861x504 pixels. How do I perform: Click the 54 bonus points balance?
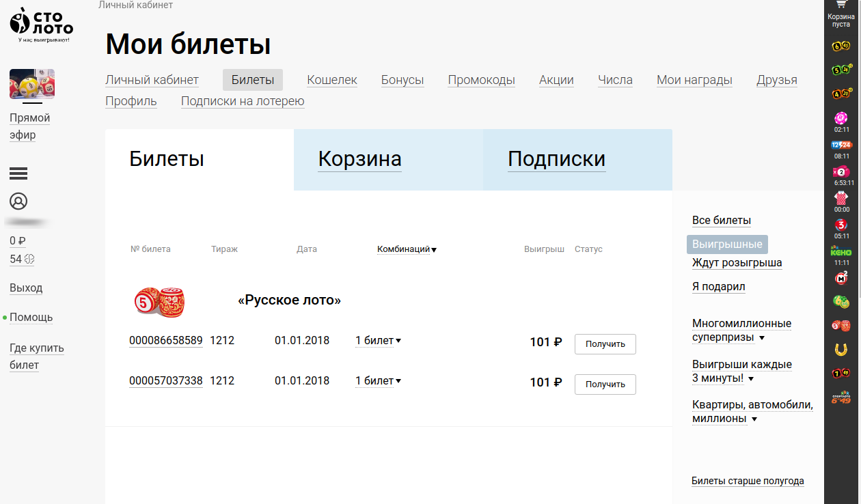pos(22,260)
